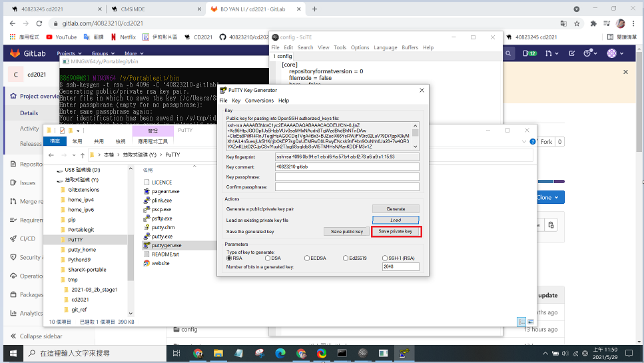Switch Explorer to large icons view
Screen dimensions: 644x363
click(531, 322)
